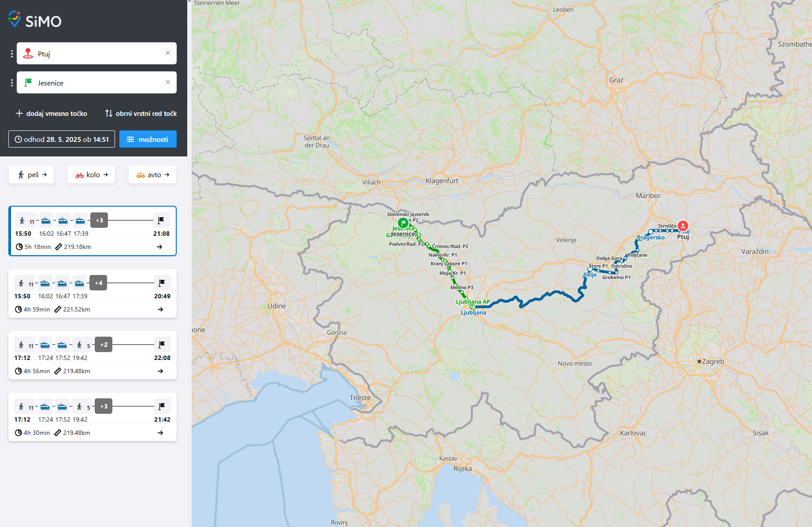Viewport: 812px width, 527px height.
Task: Open the departure date and time picker
Action: [62, 139]
